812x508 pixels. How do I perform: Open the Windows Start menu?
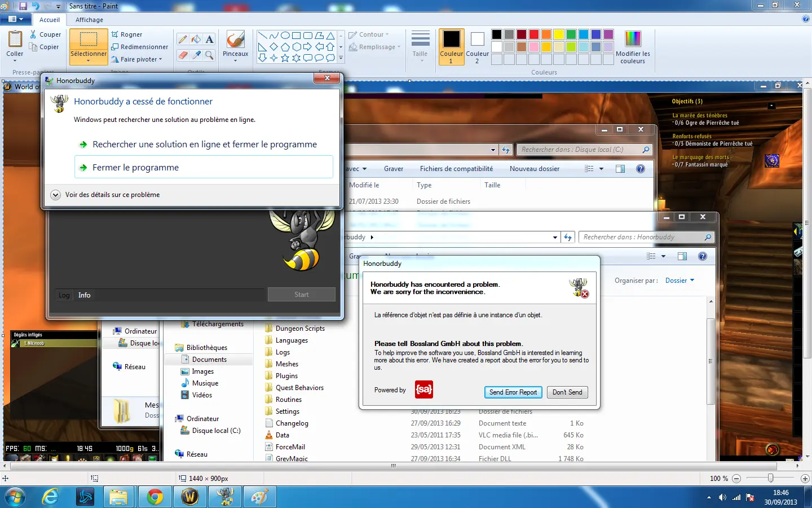coord(15,497)
